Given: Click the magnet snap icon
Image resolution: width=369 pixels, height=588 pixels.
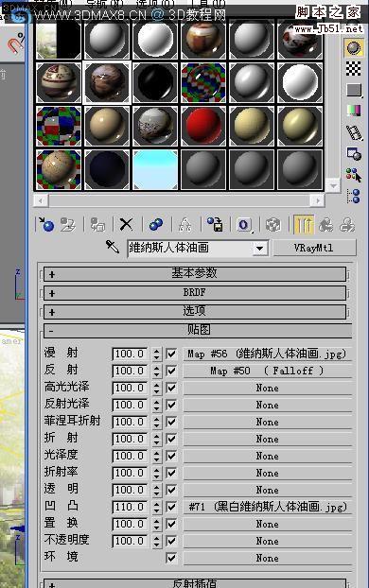Looking at the screenshot, I should pyautogui.click(x=15, y=43).
